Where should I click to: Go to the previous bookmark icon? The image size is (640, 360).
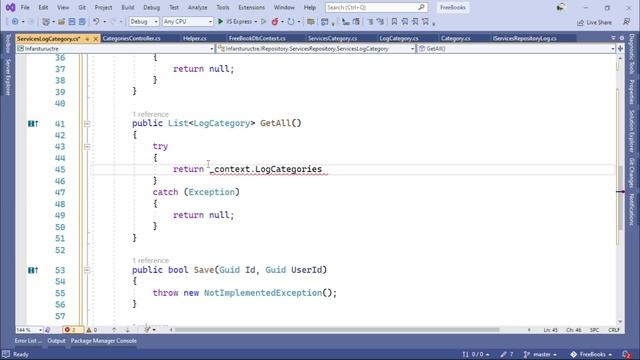pyautogui.click(x=404, y=22)
